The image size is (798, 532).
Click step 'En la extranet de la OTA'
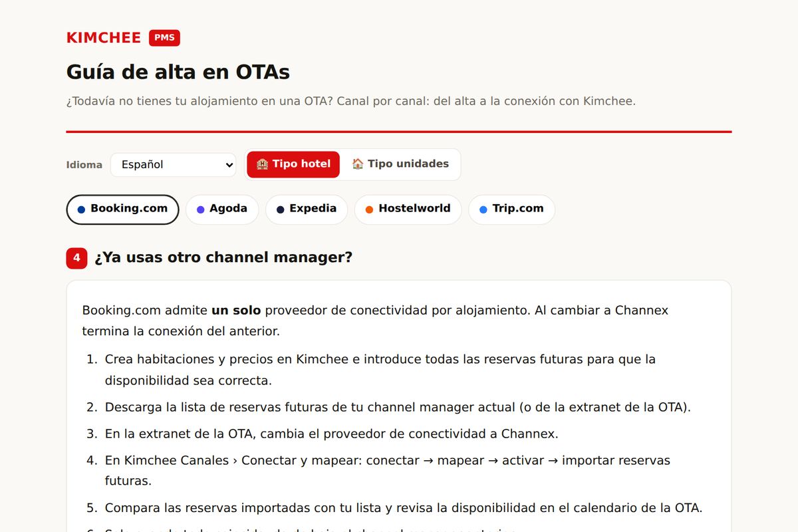point(331,434)
